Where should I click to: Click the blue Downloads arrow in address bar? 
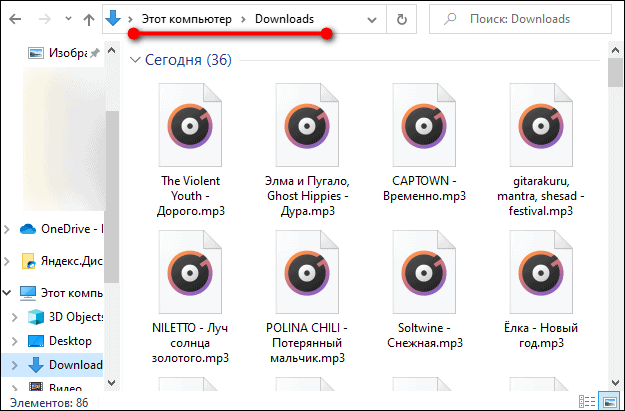click(113, 18)
